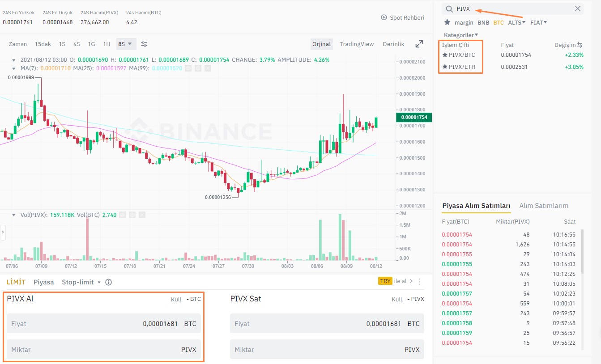The width and height of the screenshot is (601, 364).
Task: Click the fullscreen expand icon above the chart
Action: [419, 44]
